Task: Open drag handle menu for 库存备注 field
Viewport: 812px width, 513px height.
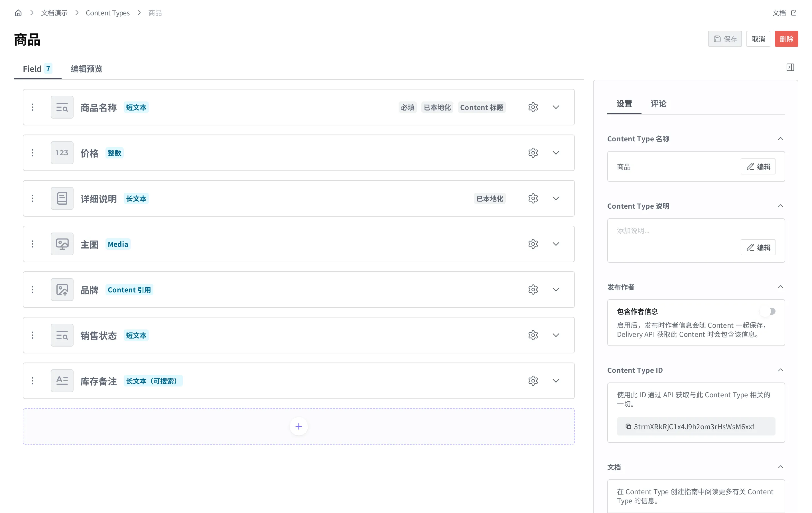Action: 33,381
